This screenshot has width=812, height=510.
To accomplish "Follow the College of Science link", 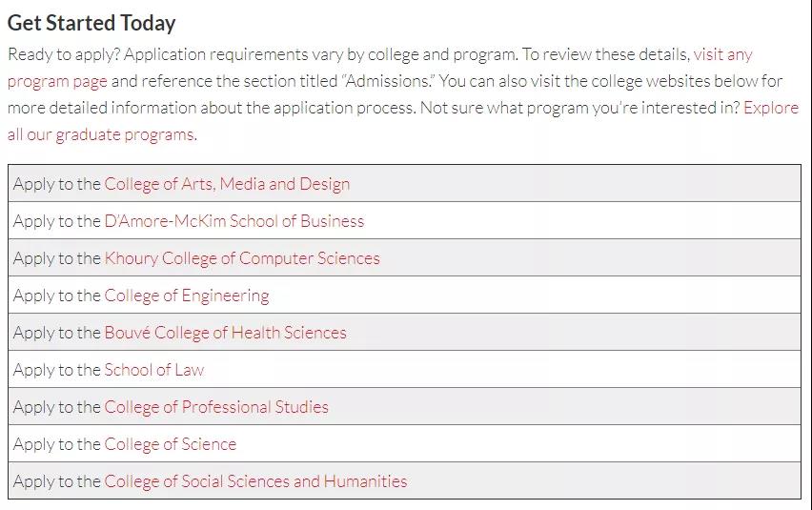I will (170, 444).
